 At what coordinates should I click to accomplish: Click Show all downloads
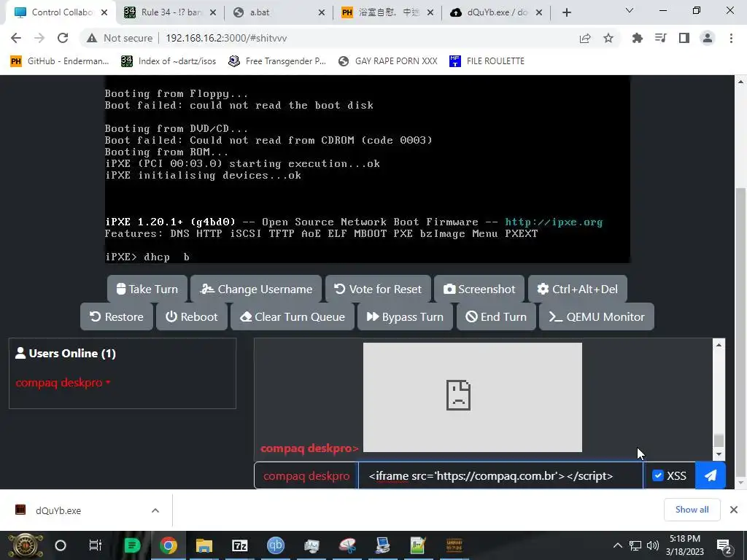tap(692, 510)
